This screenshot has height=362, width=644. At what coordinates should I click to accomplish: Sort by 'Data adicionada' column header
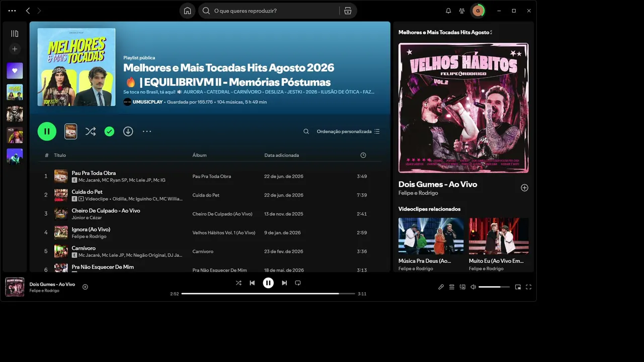(281, 155)
